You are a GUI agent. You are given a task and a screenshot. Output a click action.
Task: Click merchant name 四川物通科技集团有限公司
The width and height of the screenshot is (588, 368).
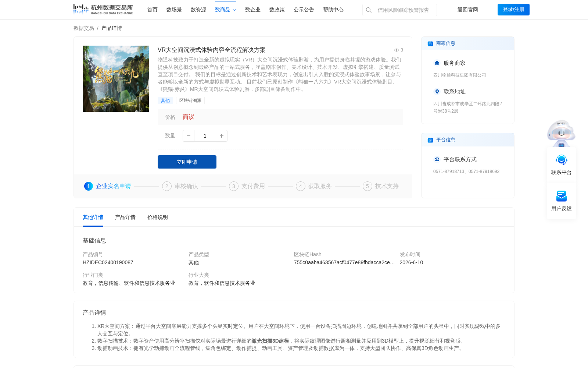460,75
